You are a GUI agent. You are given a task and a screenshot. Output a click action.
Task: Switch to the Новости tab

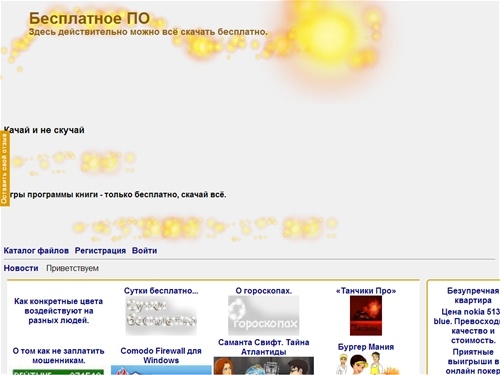[21, 268]
